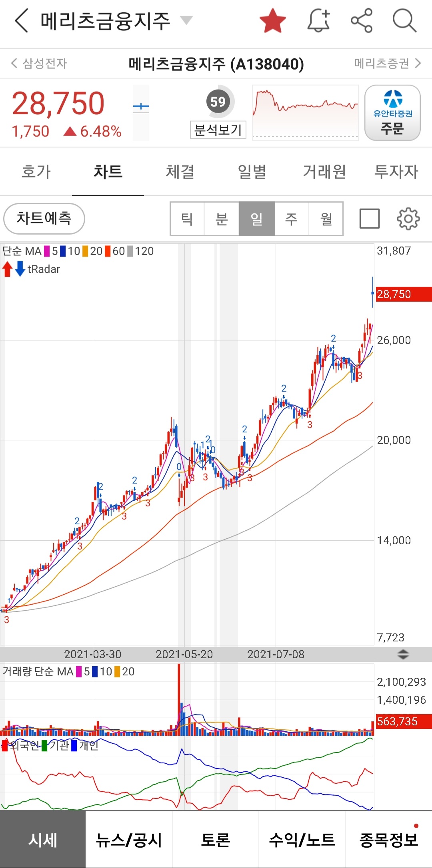Tap the 563,735 volume tag

click(403, 721)
